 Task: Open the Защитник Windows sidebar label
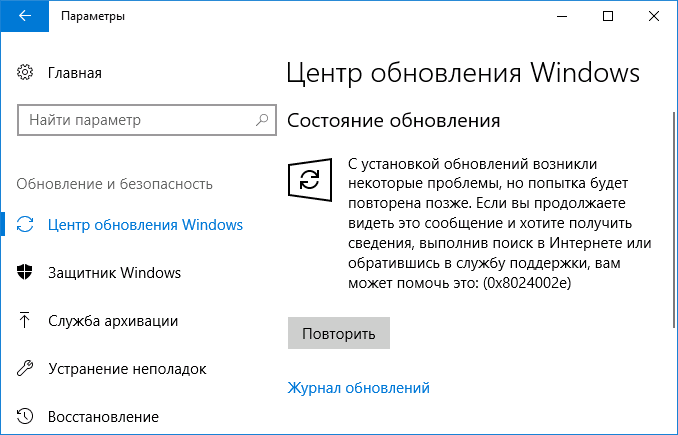click(114, 273)
